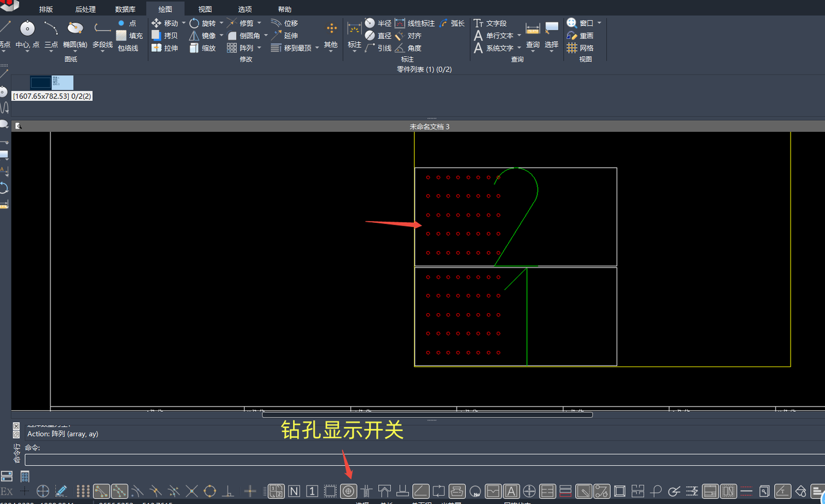
Task: Switch to the 选项 tab
Action: [245, 9]
